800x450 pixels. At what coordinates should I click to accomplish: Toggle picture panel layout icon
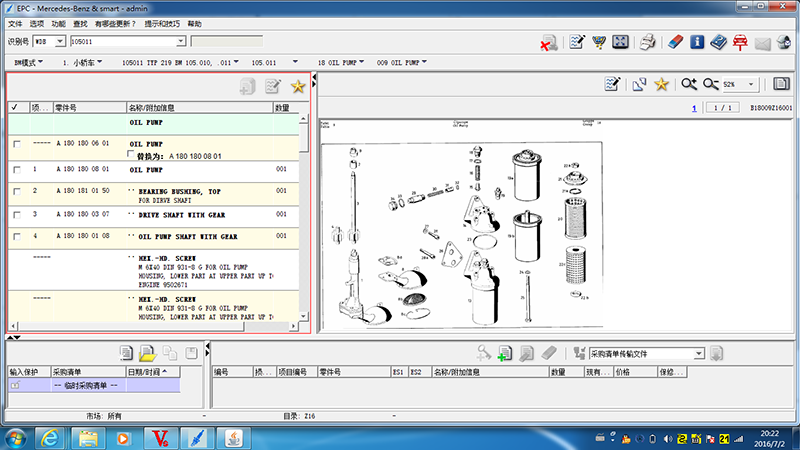[x=781, y=84]
